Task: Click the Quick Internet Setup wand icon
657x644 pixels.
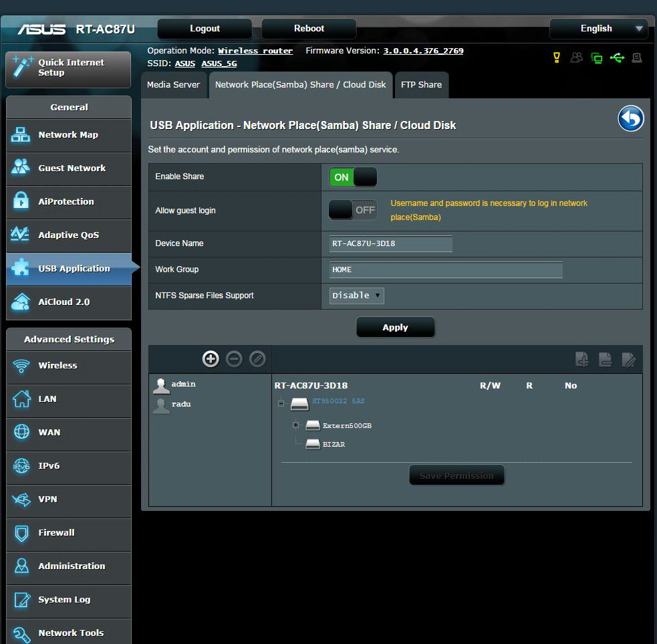Action: pos(22,67)
